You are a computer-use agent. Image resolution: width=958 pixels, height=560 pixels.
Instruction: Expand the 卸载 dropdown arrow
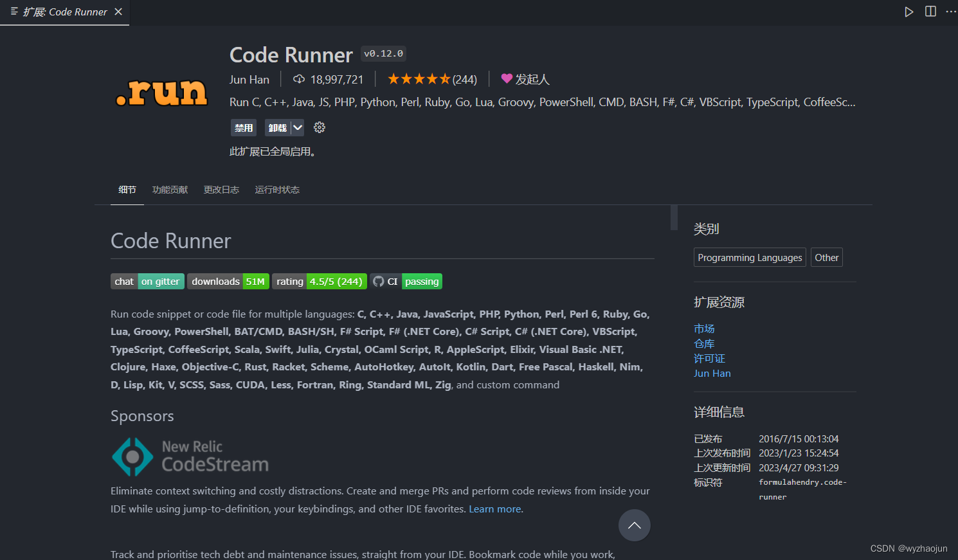[x=297, y=127]
